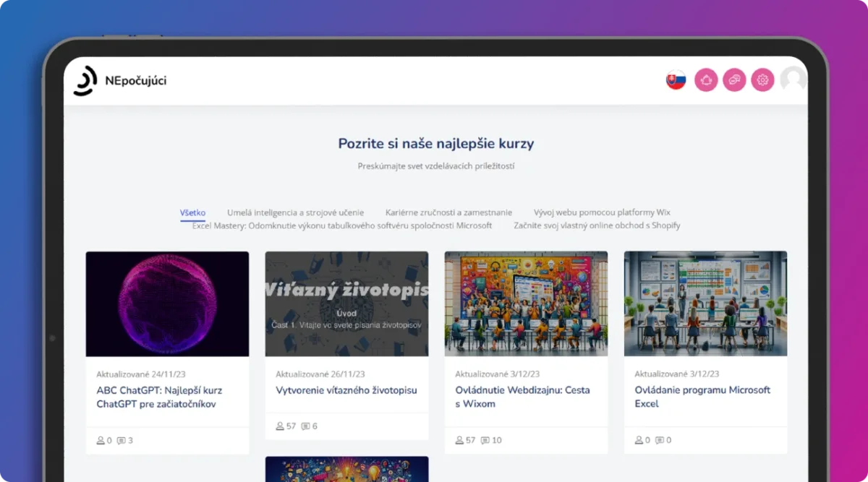Click the purple sphere ChatGPT course thumbnail
The width and height of the screenshot is (868, 482).
click(x=167, y=304)
